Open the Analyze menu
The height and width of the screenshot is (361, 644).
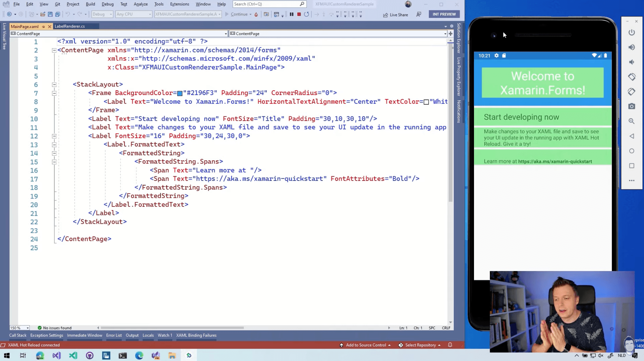coord(141,4)
